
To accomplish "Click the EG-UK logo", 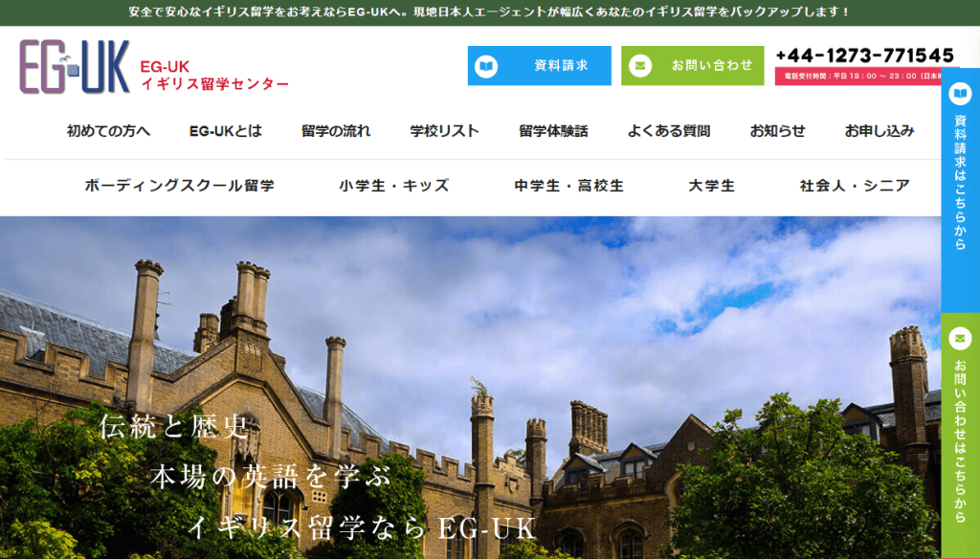I will (x=75, y=67).
